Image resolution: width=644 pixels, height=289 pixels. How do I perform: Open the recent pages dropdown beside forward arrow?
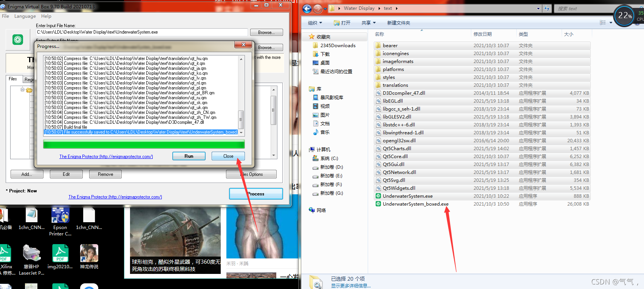(x=325, y=9)
